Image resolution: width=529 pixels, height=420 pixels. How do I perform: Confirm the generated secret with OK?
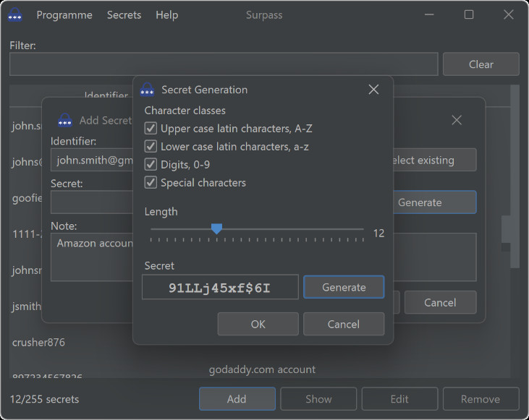pyautogui.click(x=258, y=324)
